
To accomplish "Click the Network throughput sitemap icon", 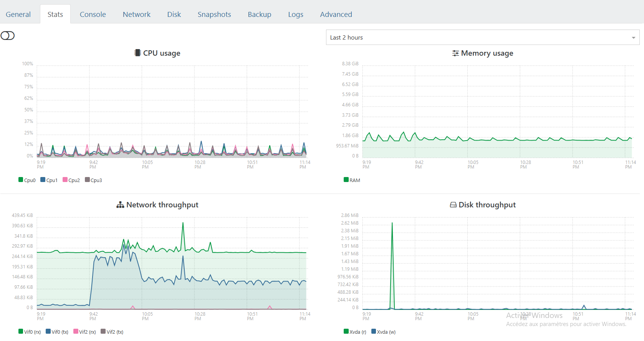I will point(120,205).
